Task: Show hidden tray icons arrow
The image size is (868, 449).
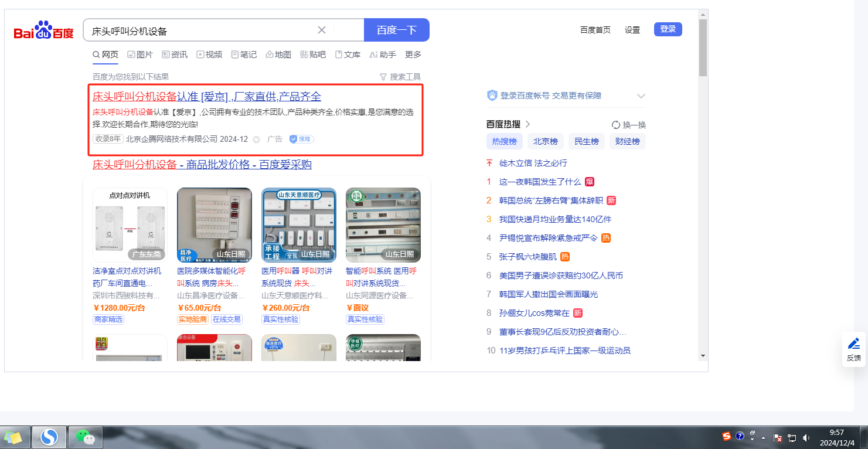Action: coord(763,437)
